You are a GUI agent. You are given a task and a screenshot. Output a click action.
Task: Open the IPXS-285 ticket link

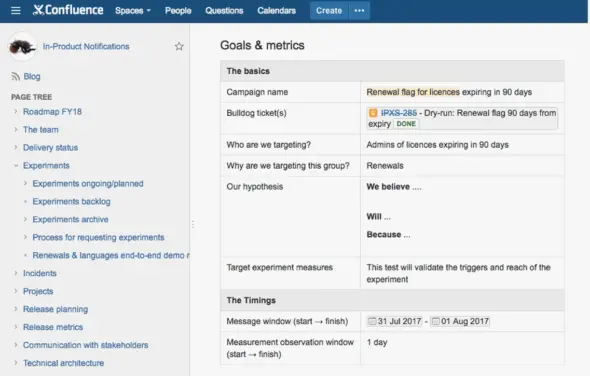(x=398, y=113)
